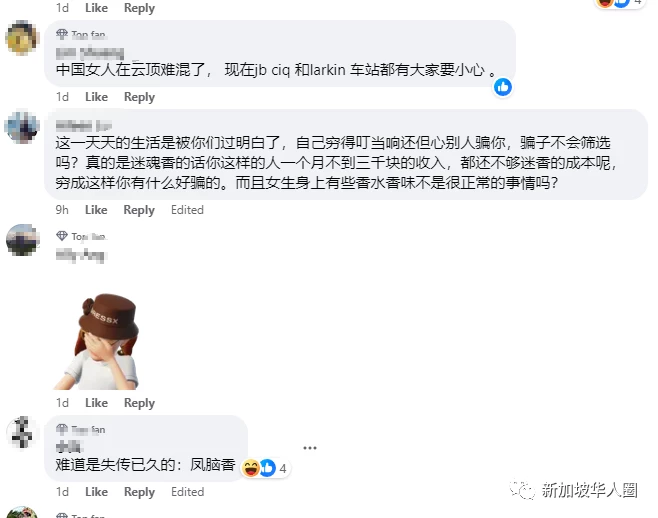Reply to the comment about 云顶 and larkin 车站
The image size is (658, 518).
[x=139, y=97]
